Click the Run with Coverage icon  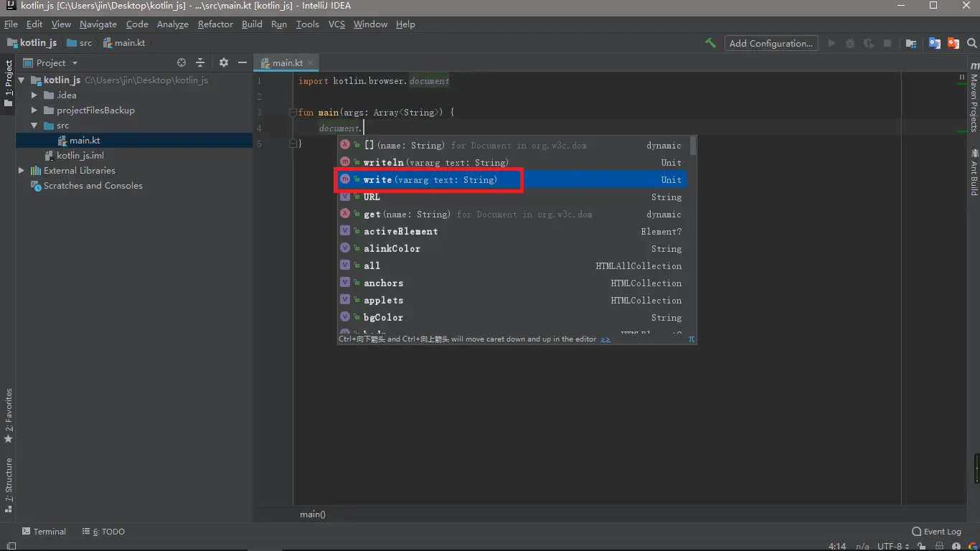[x=869, y=43]
